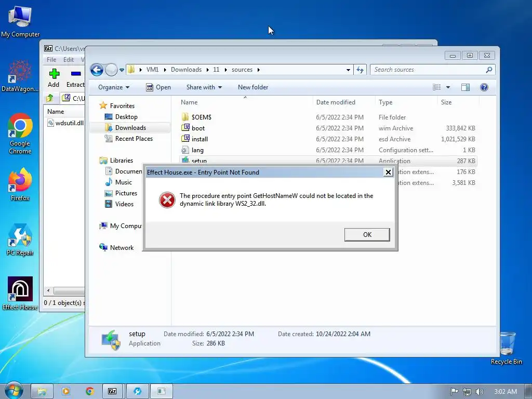Open the My Computer desktop icon
Viewport: 532px width, 399px height.
click(x=20, y=21)
